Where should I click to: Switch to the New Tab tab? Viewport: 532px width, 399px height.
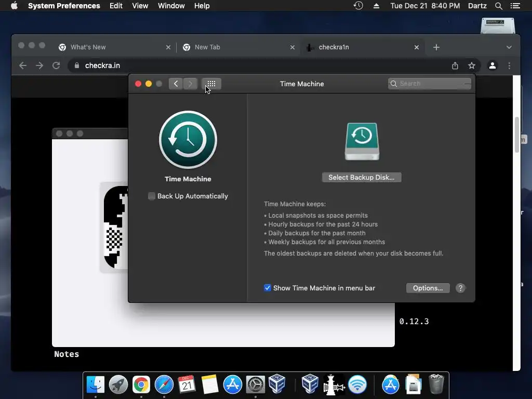[x=236, y=47]
